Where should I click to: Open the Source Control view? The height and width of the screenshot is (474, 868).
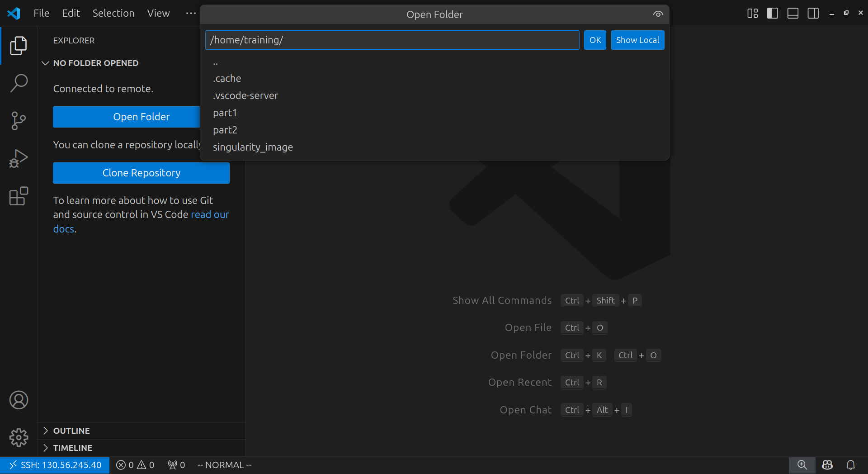(x=19, y=121)
